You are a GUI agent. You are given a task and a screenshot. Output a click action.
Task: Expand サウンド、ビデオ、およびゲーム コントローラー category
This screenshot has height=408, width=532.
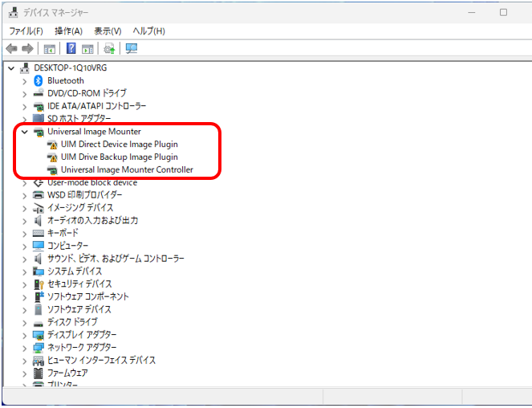pos(24,259)
